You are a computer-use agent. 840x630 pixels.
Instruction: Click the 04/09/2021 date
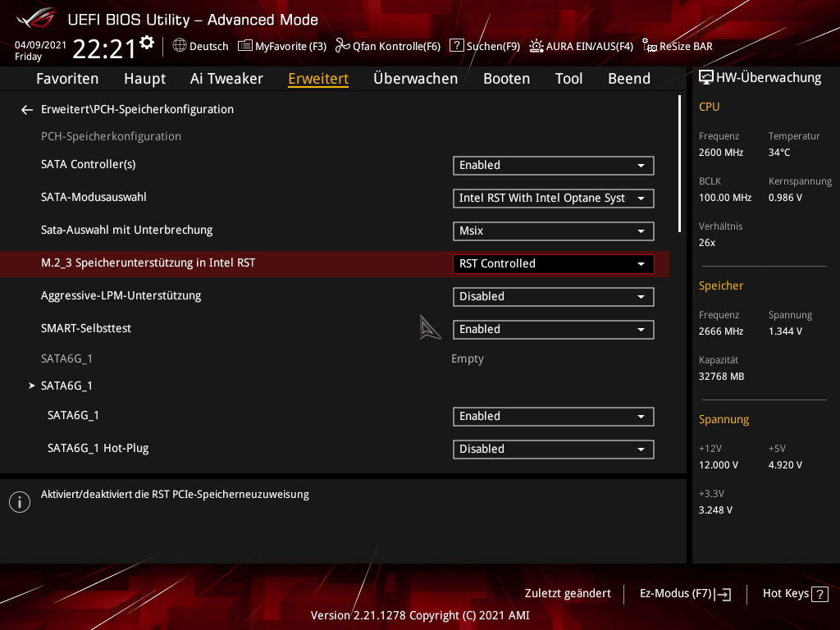coord(40,45)
